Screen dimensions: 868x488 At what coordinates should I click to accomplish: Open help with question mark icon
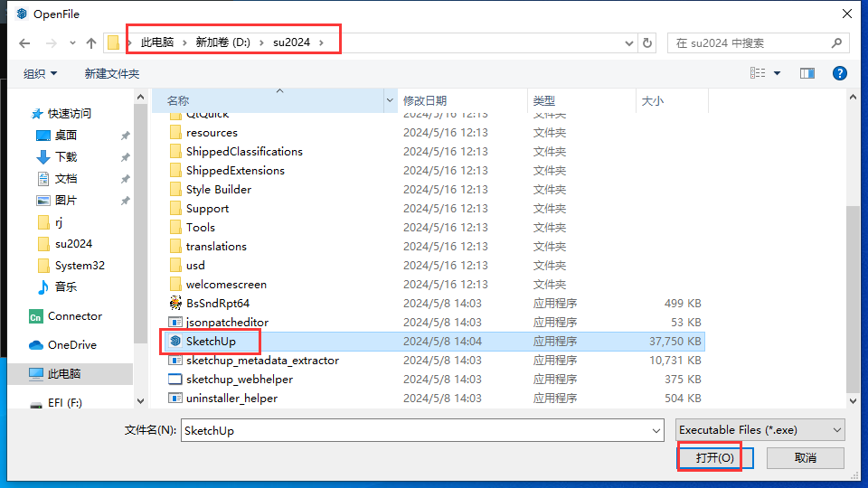pyautogui.click(x=840, y=73)
